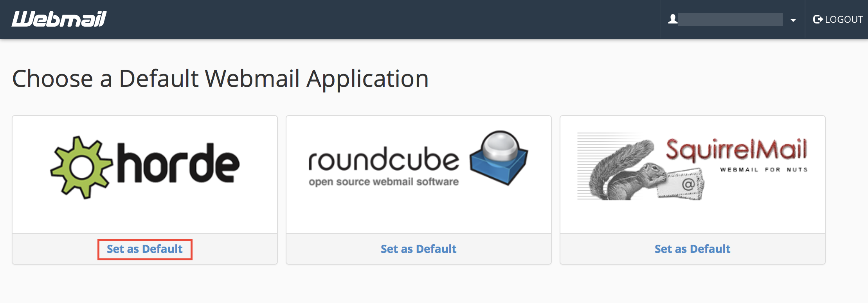This screenshot has height=303, width=868.
Task: Expand the user account dropdown arrow
Action: coord(793,20)
